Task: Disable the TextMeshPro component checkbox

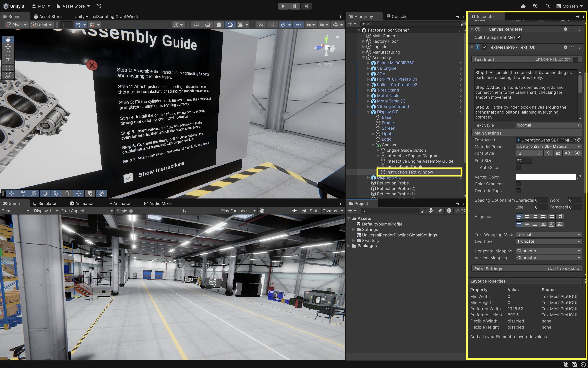Action: 484,47
